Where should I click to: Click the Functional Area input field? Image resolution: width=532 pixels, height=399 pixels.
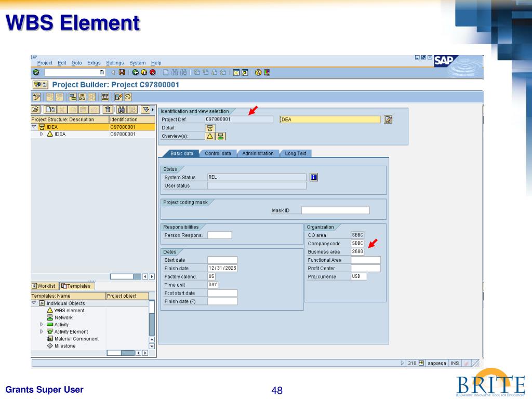365,260
